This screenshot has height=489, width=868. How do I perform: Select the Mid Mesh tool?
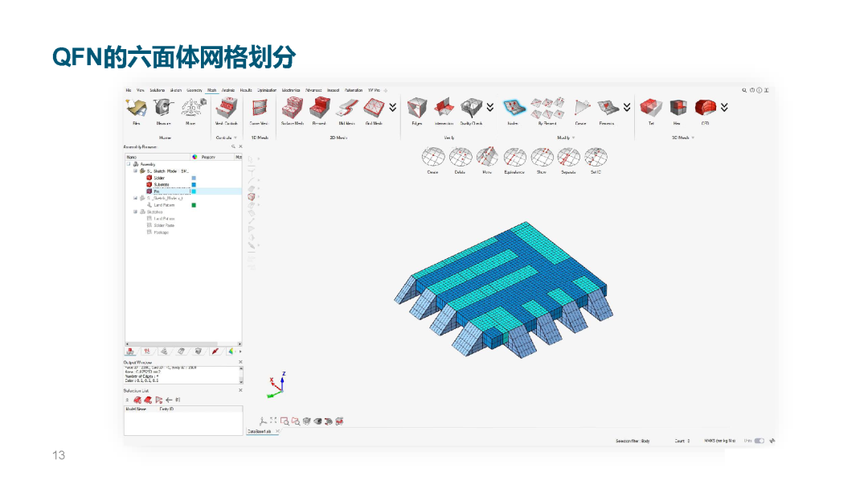point(347,111)
